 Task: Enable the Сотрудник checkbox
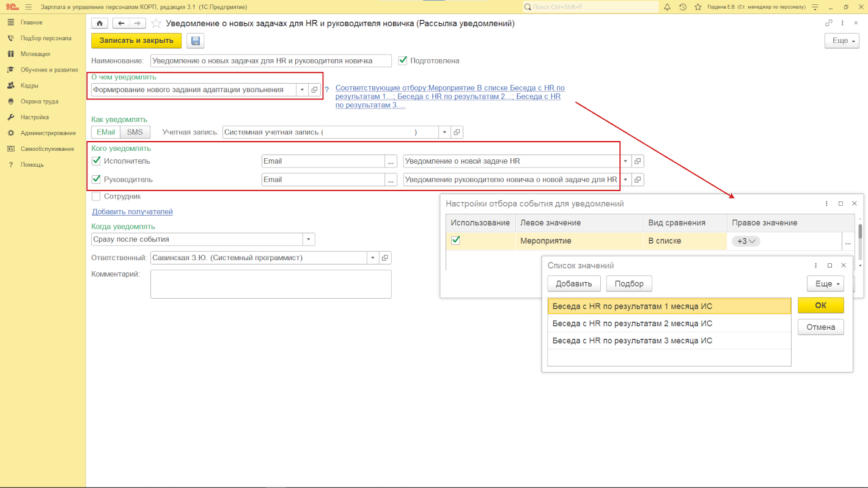point(96,197)
